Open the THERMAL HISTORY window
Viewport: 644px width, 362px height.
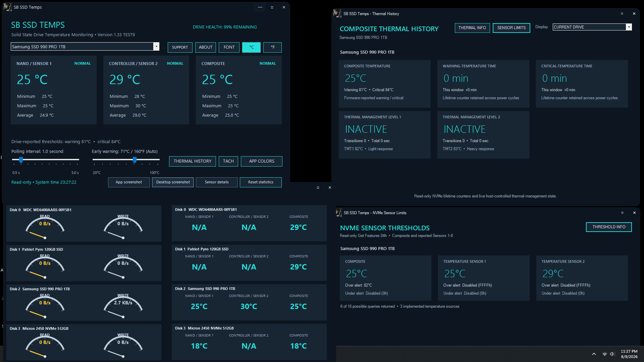pos(193,161)
